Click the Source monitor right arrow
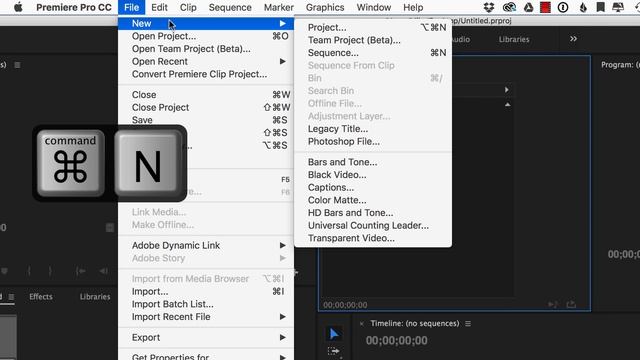 tap(507, 90)
